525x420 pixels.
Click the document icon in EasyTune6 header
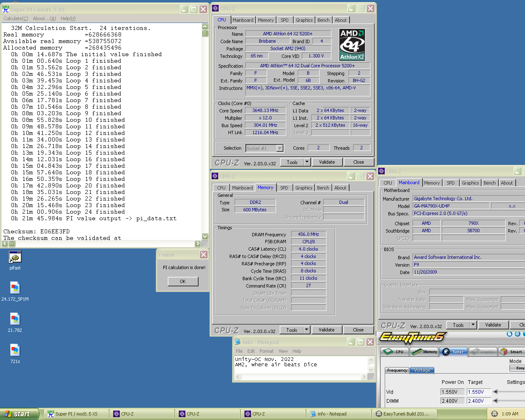(x=509, y=334)
